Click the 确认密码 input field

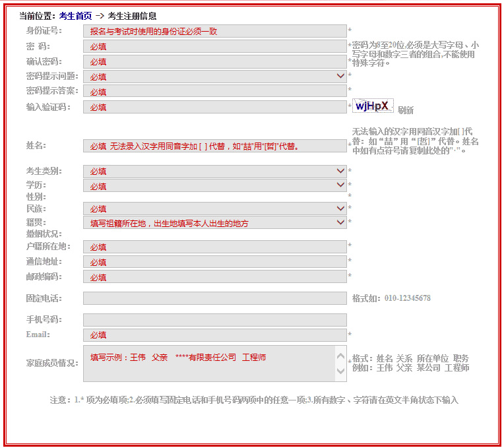pos(214,61)
